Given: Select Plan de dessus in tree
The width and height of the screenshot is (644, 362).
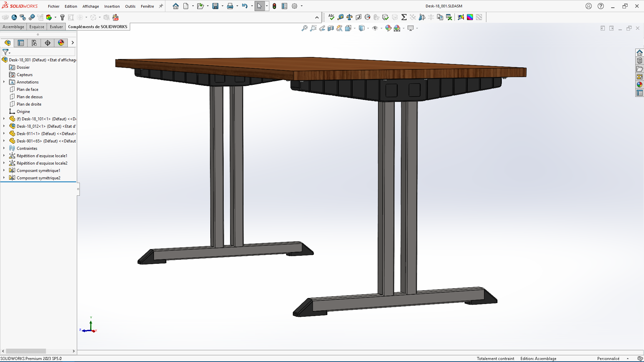Looking at the screenshot, I should (x=30, y=97).
